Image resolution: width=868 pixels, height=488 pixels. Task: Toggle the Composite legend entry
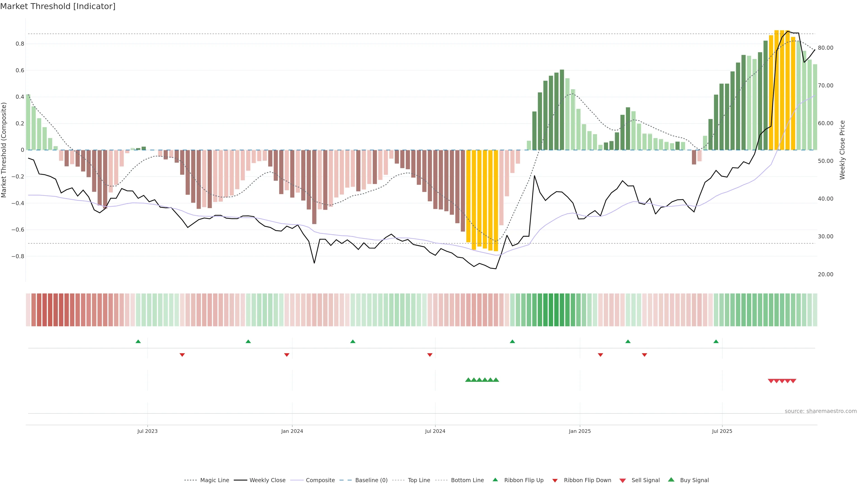click(320, 480)
